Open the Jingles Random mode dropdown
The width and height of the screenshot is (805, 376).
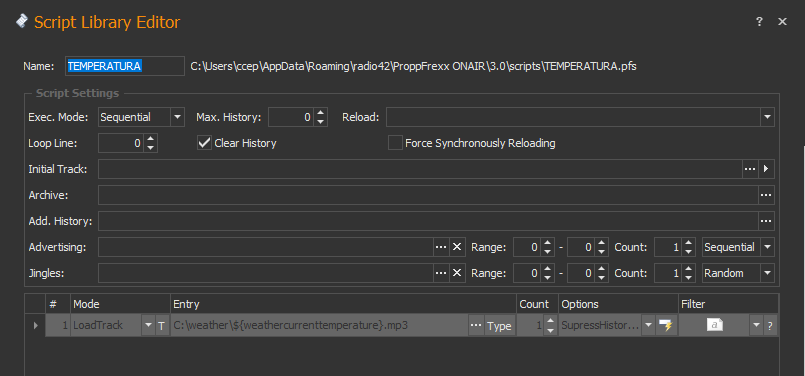pos(767,273)
